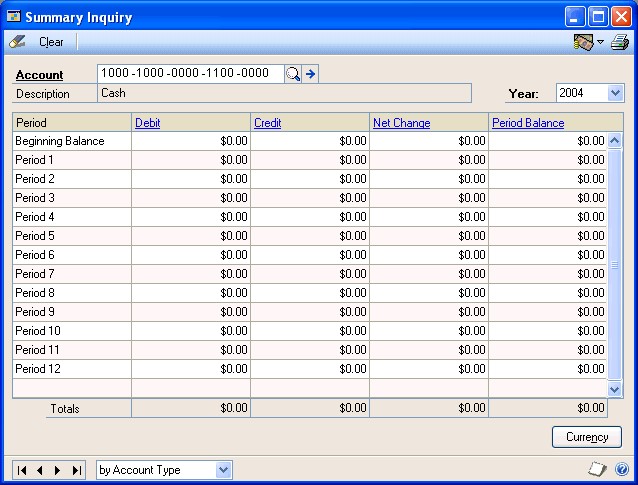Select the Period 10 row label

tap(38, 331)
